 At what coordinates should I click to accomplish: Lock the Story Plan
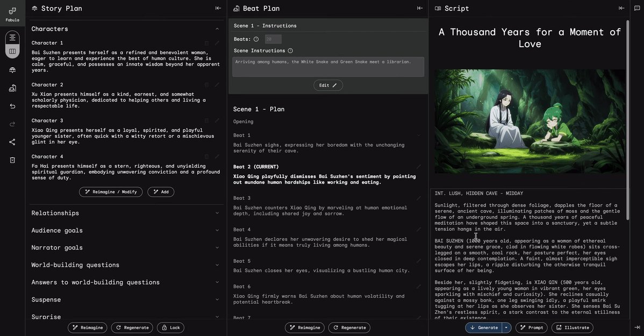pos(170,327)
